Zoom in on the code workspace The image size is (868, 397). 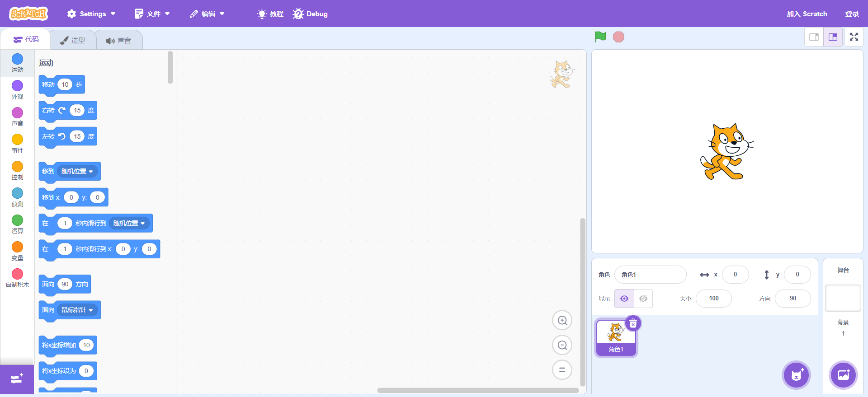tap(562, 321)
